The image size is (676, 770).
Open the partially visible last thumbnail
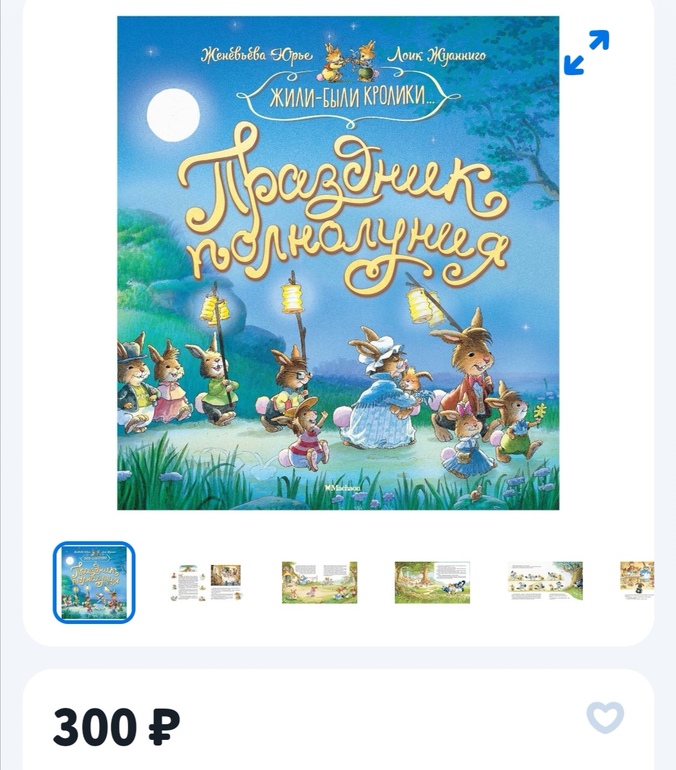pyautogui.click(x=637, y=580)
